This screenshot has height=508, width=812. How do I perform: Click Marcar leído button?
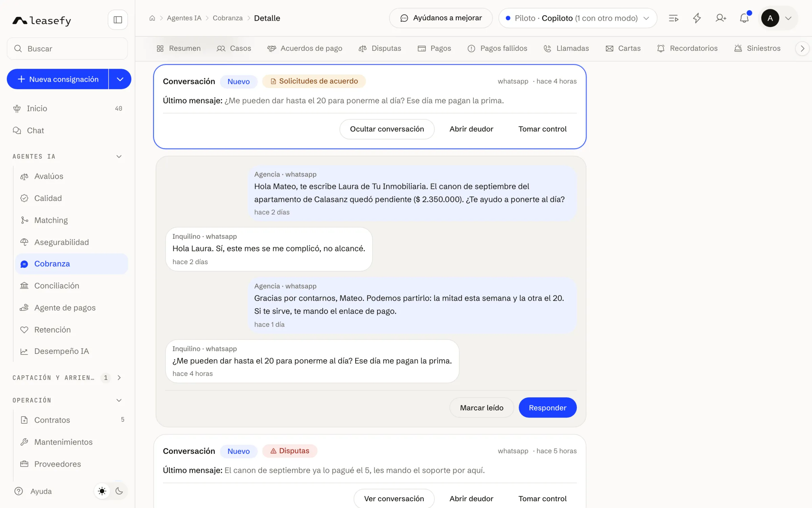click(481, 408)
